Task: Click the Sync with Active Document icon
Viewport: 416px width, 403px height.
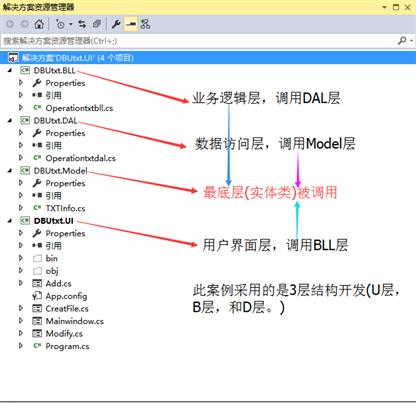Action: coord(82,24)
